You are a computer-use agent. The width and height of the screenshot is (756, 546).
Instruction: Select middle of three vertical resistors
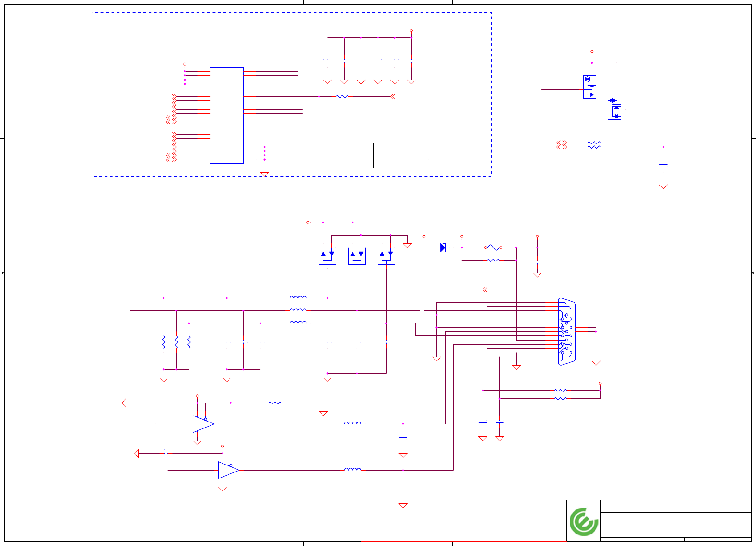tap(176, 342)
